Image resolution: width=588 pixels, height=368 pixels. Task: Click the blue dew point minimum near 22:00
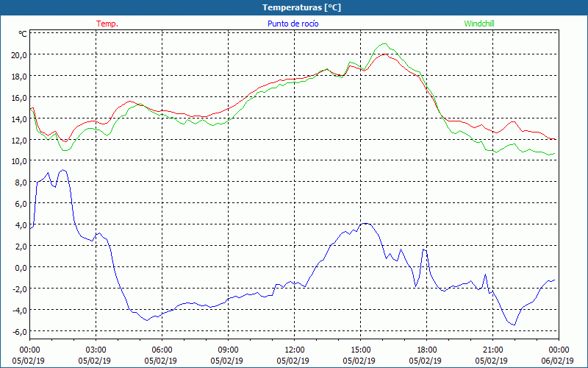(x=514, y=325)
